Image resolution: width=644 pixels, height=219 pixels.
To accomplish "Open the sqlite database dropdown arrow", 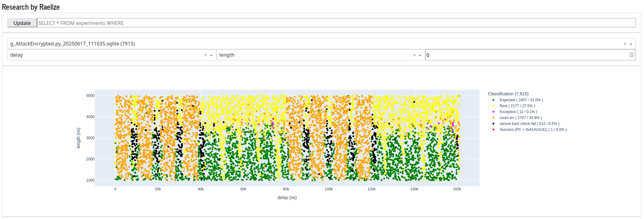I will (x=631, y=44).
